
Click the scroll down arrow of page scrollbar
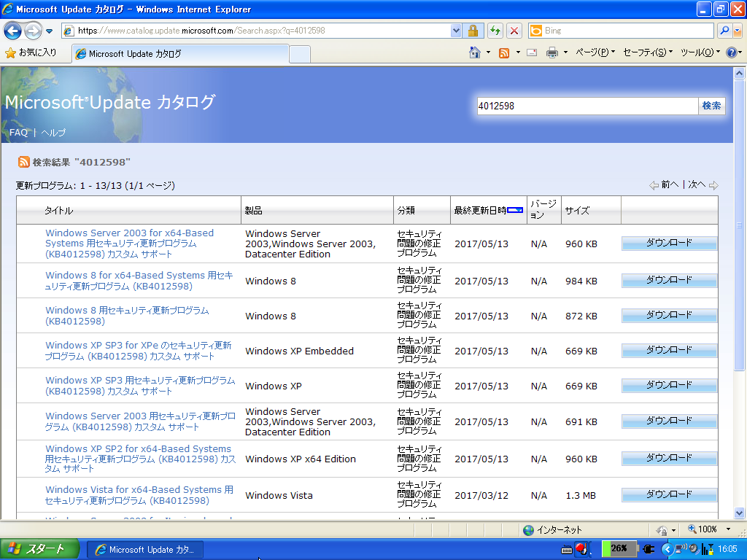pos(739,513)
